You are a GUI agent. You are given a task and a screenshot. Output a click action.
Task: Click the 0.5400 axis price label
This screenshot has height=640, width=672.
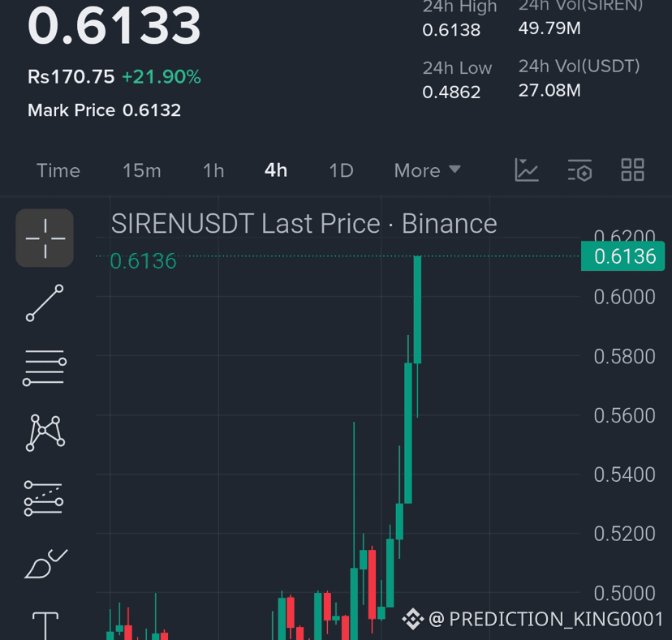(624, 475)
